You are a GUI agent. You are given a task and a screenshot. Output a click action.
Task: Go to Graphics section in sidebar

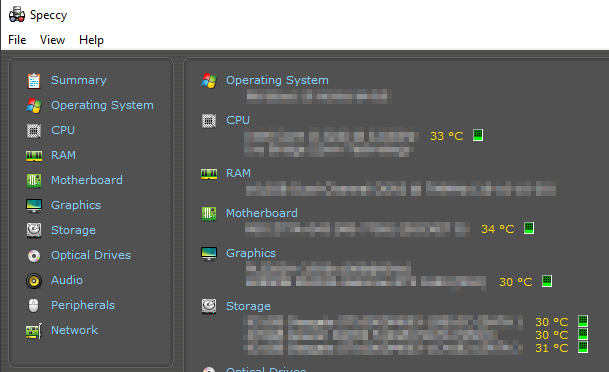pos(76,205)
